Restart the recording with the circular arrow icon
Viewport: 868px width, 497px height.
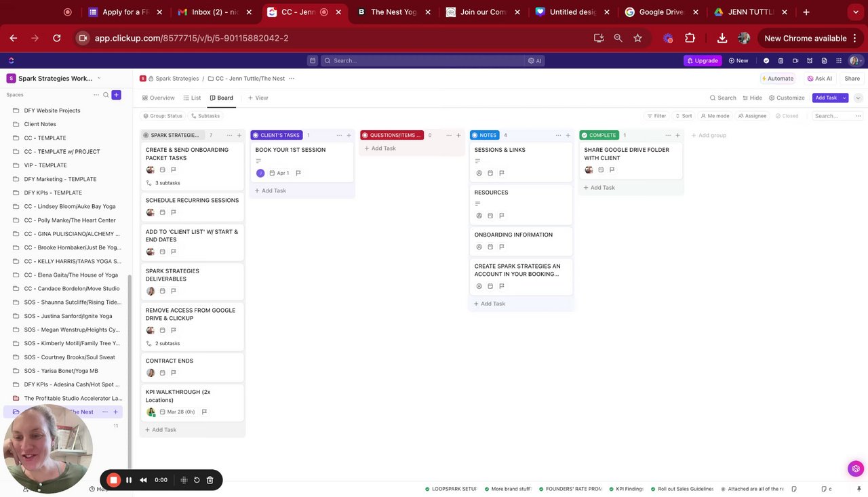[197, 480]
